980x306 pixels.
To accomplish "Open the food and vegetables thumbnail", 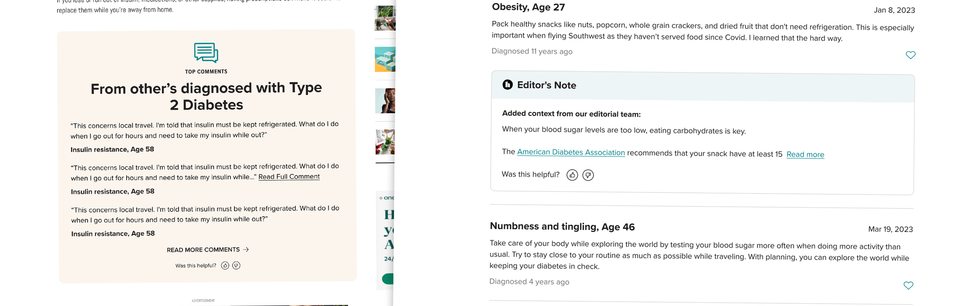I will (385, 142).
